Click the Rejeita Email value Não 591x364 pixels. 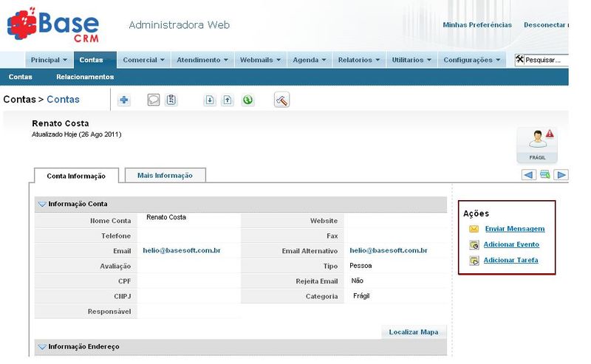click(x=358, y=281)
